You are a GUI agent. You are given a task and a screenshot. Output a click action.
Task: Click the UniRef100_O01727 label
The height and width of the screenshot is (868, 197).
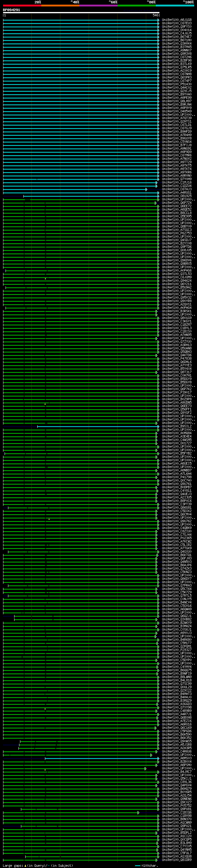pyautogui.click(x=177, y=443)
